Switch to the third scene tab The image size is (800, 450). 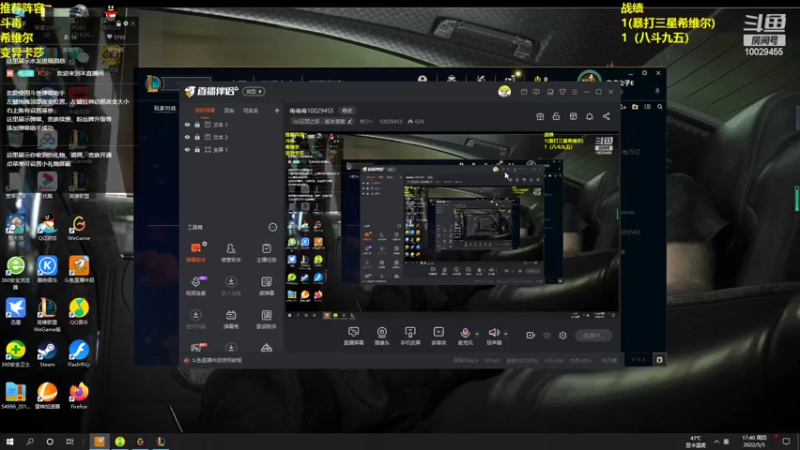pyautogui.click(x=251, y=110)
